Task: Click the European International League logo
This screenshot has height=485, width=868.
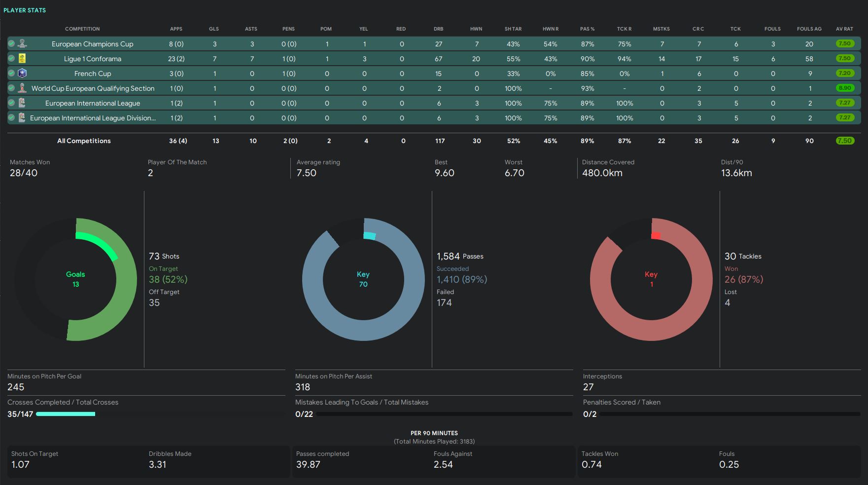Action: (22, 103)
